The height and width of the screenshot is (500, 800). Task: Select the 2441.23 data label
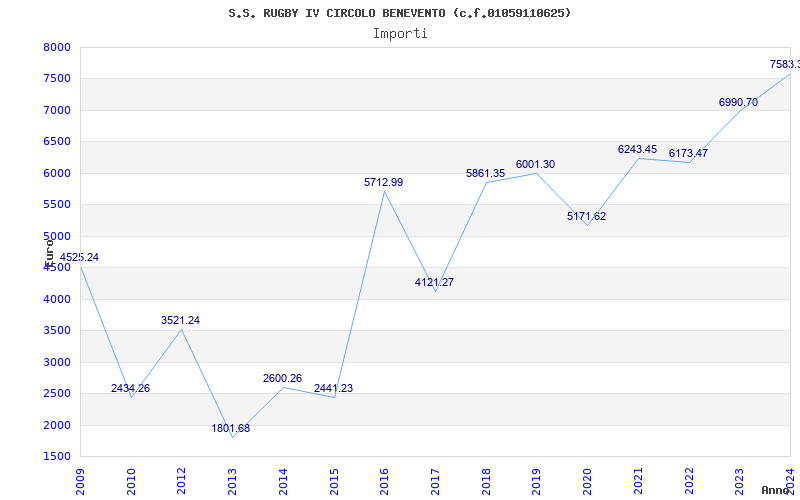(334, 388)
